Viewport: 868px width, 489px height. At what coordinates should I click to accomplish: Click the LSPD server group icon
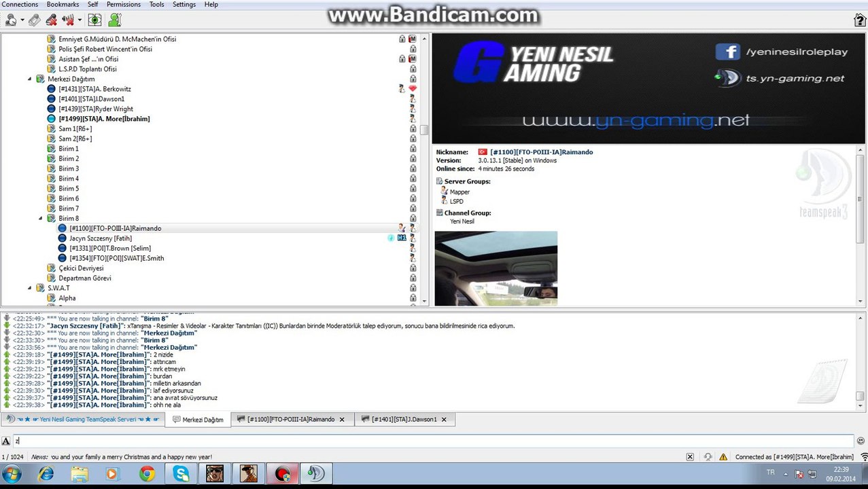444,202
